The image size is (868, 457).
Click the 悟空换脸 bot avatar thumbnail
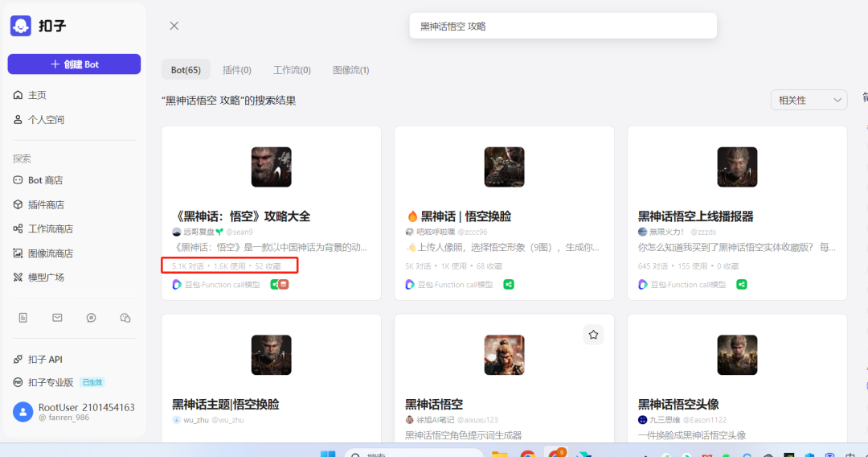(504, 167)
